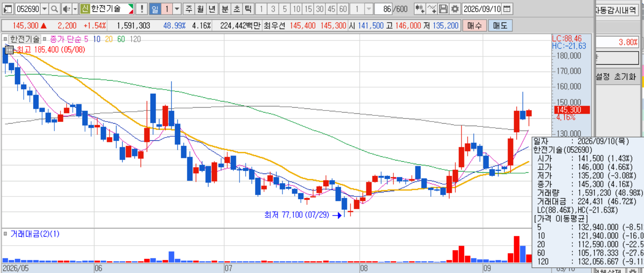The width and height of the screenshot is (644, 273).
Task: Switch to the 초 second chart tab
Action: (237, 9)
